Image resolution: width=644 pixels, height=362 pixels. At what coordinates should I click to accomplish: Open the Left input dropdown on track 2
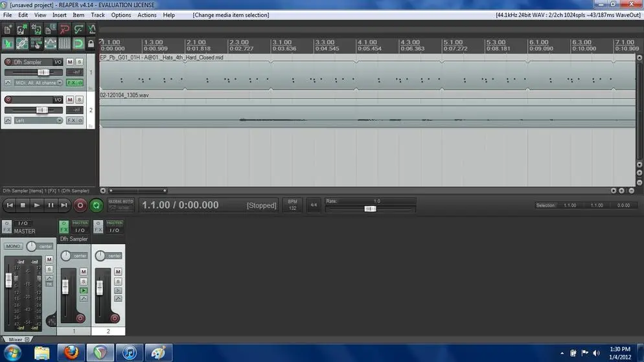coord(38,120)
